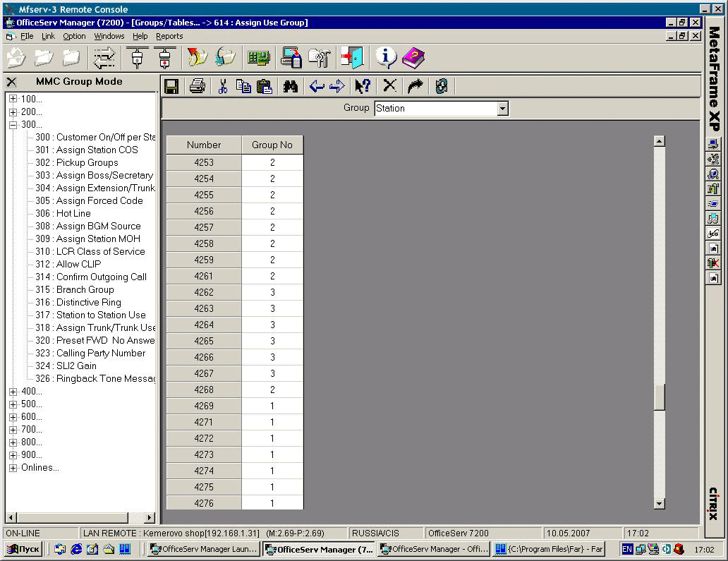728x561 pixels.
Task: Click the table's vertical scrollbar thumb
Action: coord(660,397)
